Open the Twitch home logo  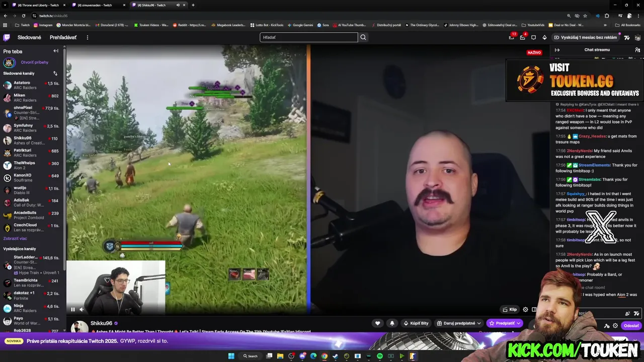click(7, 37)
